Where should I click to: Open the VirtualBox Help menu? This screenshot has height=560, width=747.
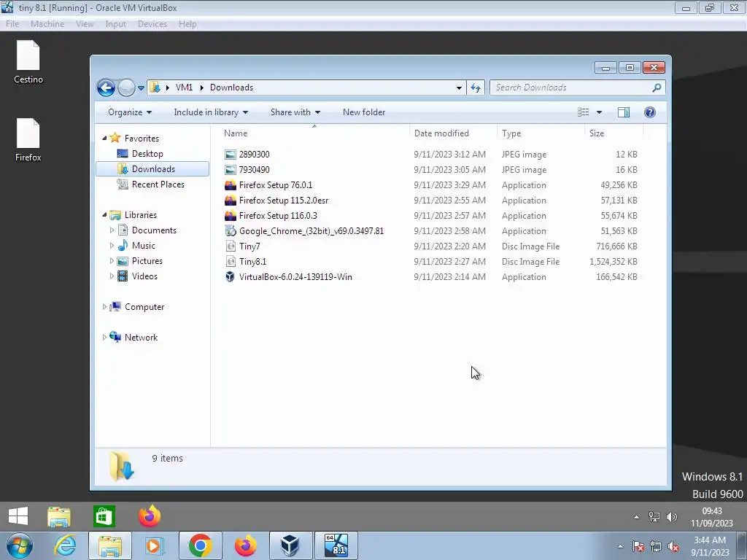[187, 24]
